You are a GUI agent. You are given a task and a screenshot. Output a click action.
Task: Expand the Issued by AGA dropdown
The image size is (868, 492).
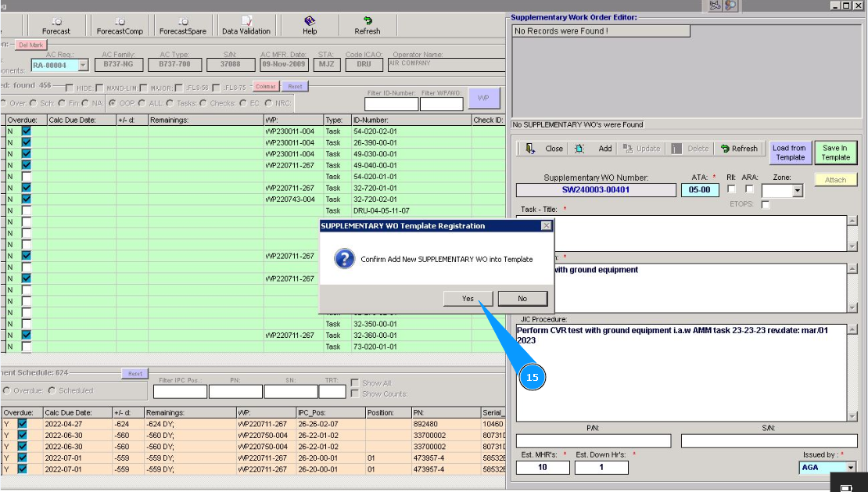(x=851, y=468)
